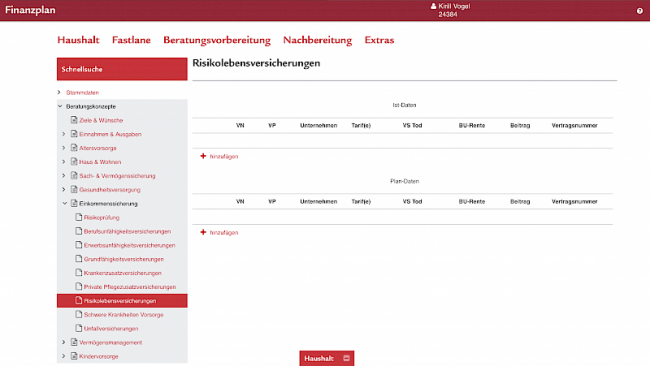Click the minimize icon on Haushalt bar

click(x=347, y=358)
